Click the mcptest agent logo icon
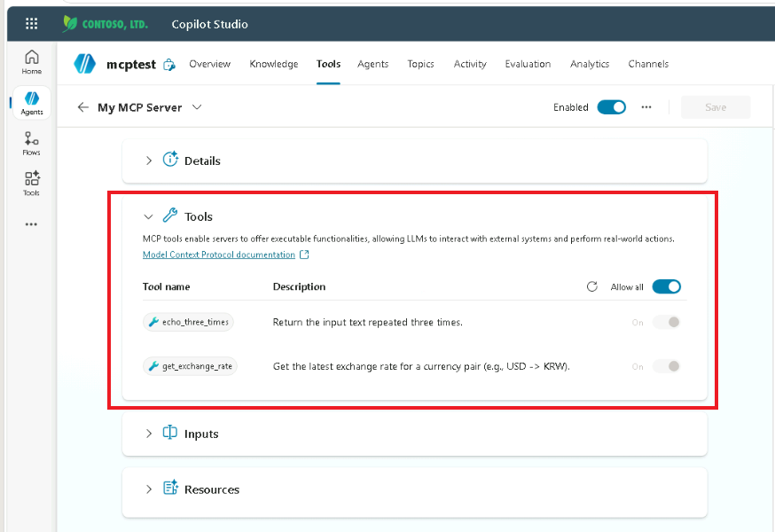Screen dimensions: 775x532 [x=84, y=64]
